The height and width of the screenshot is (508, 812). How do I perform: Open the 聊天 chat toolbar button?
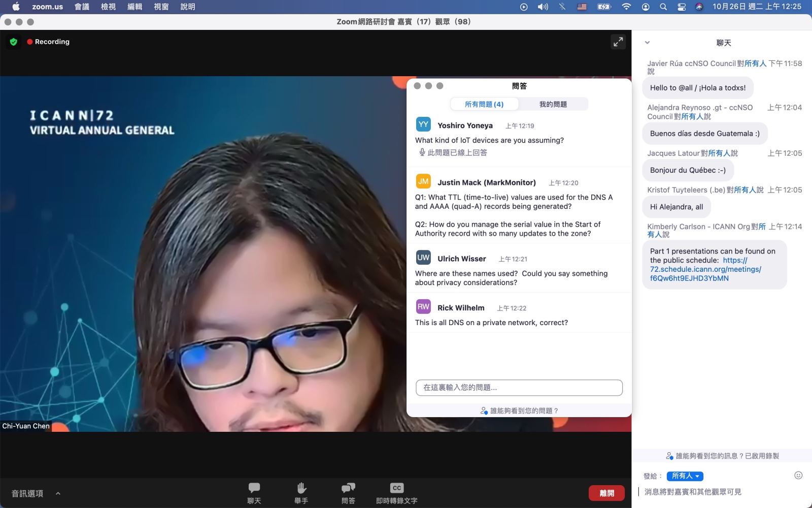click(x=254, y=493)
